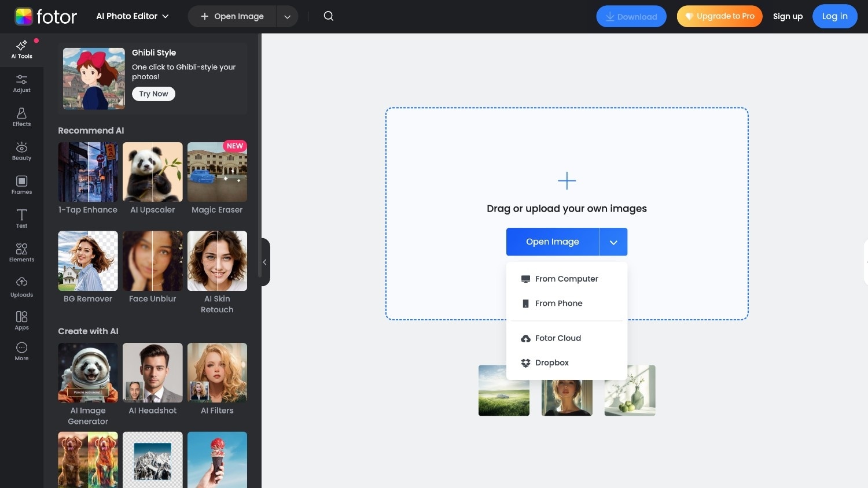Open the Apps sidebar panel
The width and height of the screenshot is (868, 488).
(x=21, y=320)
